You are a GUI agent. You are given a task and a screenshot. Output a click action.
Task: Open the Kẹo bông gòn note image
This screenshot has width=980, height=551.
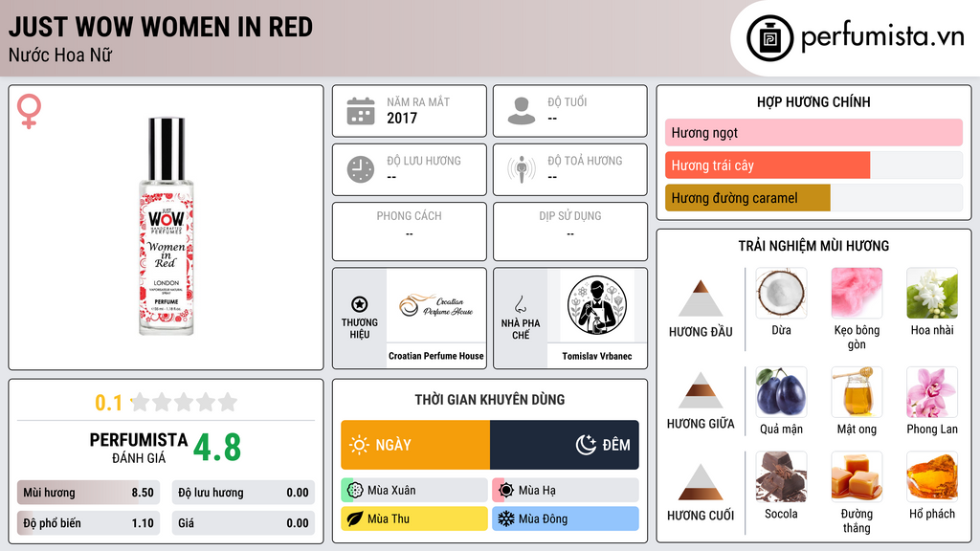857,293
